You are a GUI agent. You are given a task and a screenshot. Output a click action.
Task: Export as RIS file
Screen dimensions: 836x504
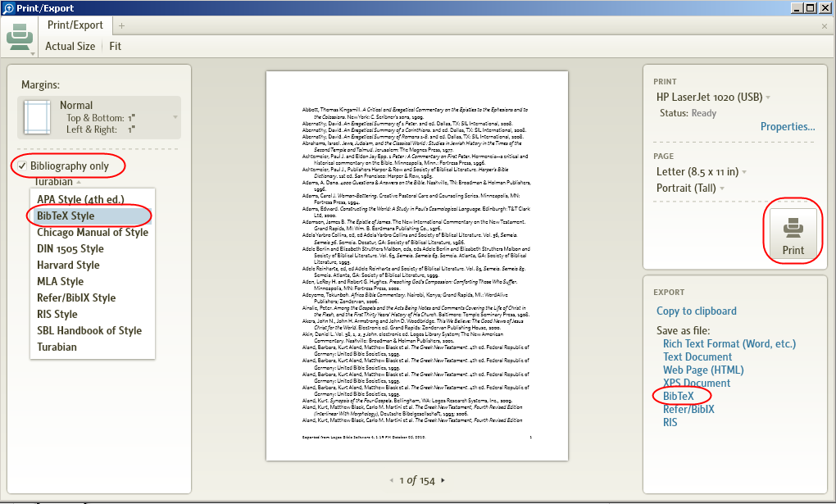(670, 422)
